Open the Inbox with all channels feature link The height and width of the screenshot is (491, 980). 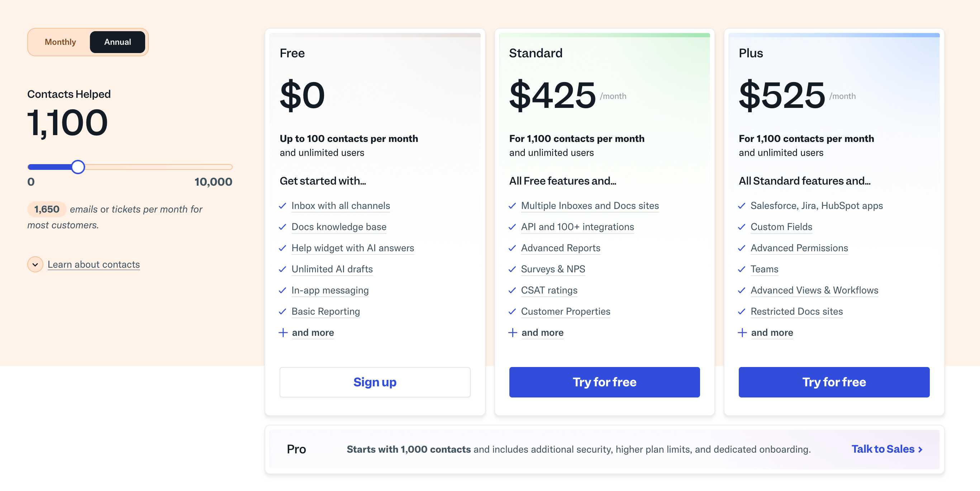341,206
